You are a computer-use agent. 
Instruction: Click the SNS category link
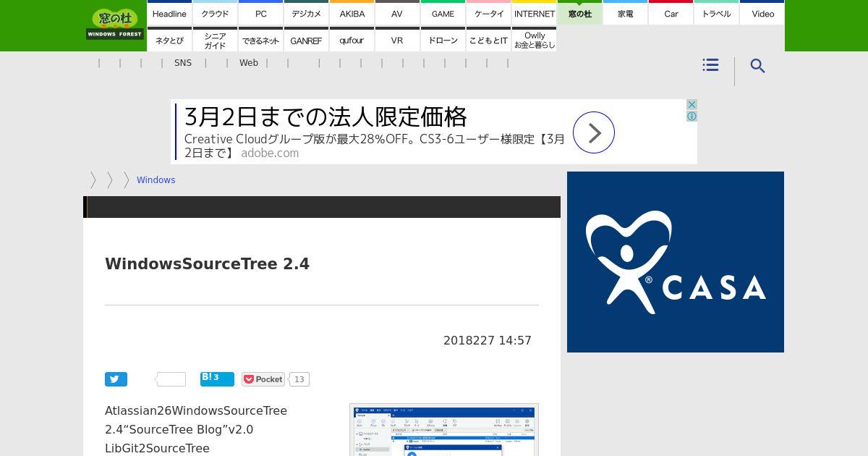(x=183, y=63)
